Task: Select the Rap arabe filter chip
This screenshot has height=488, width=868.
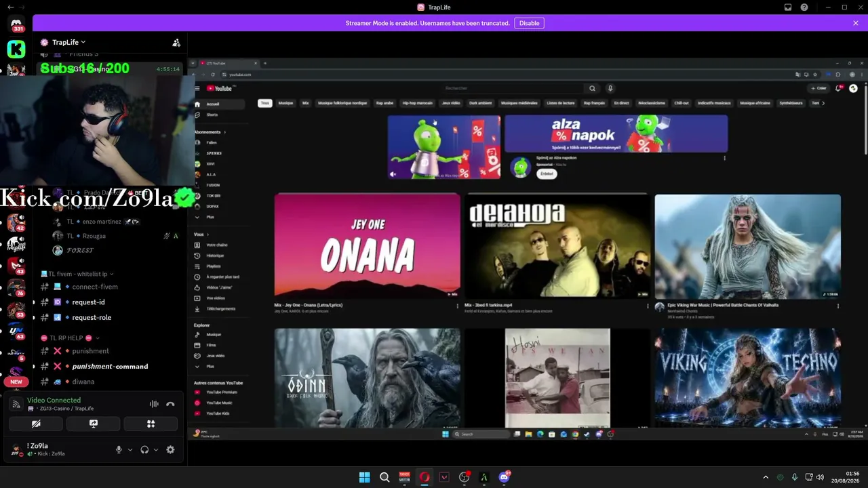Action: 384,103
